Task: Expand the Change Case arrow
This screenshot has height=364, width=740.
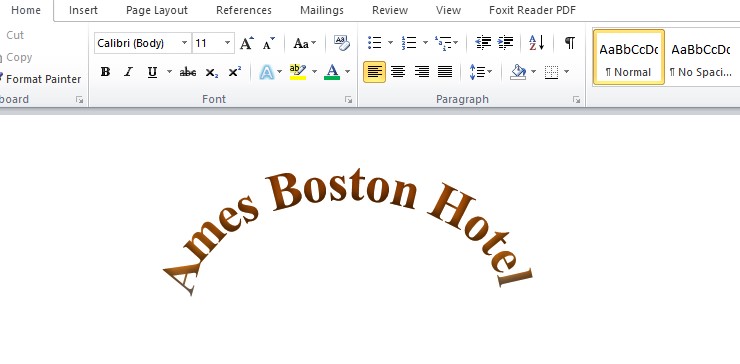Action: (314, 43)
